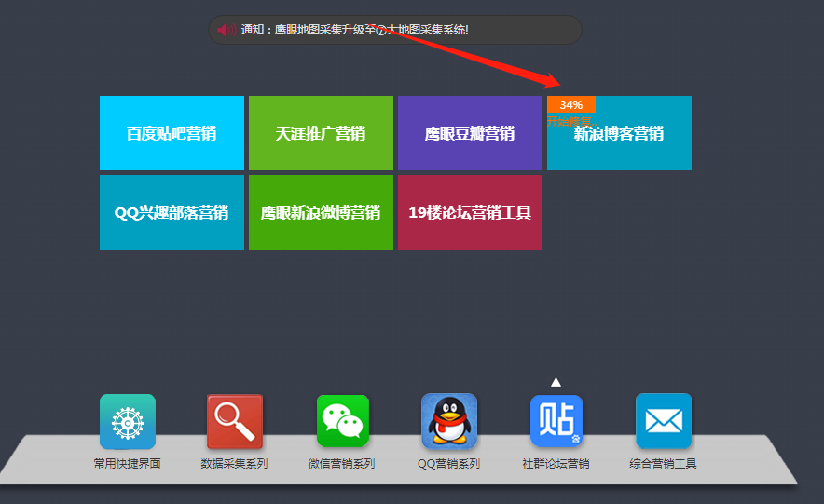Image resolution: width=824 pixels, height=504 pixels.
Task: Select the 社群论坛营销 dock label
Action: click(556, 464)
